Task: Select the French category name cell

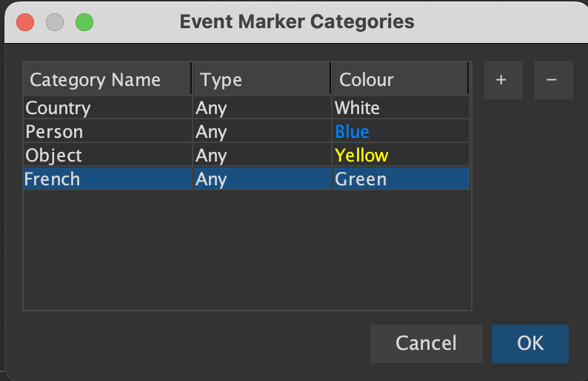Action: 107,179
